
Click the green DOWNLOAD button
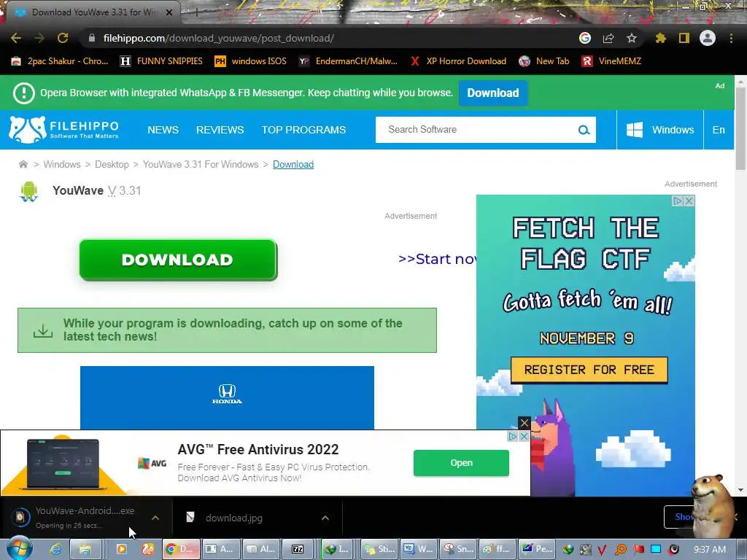tap(178, 260)
